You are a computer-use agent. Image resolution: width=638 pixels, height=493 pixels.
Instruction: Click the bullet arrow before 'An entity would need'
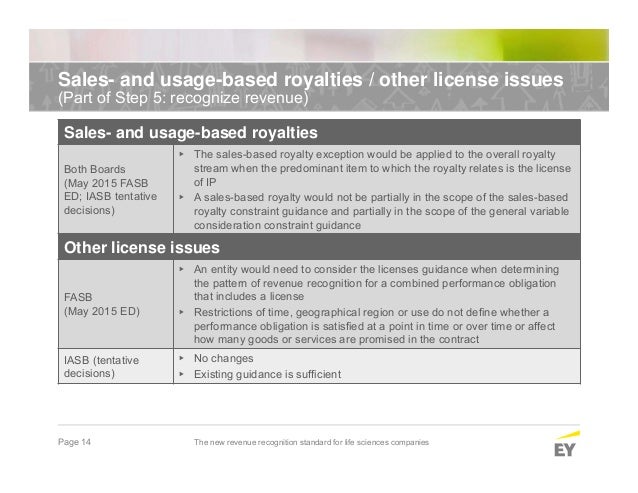(x=181, y=269)
